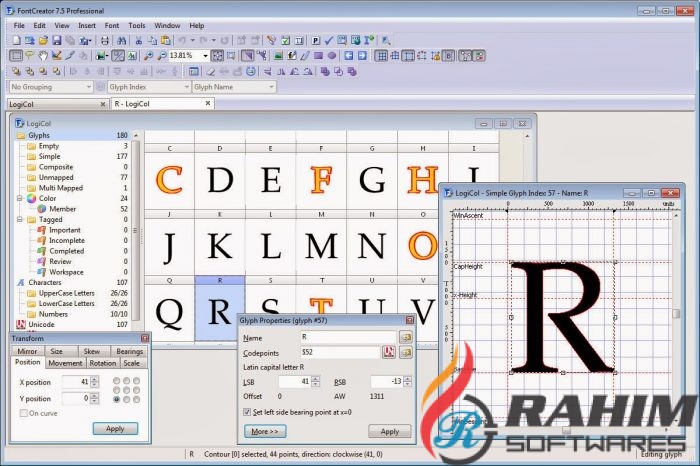Select the lasso selection tool
The width and height of the screenshot is (700, 466).
click(29, 56)
